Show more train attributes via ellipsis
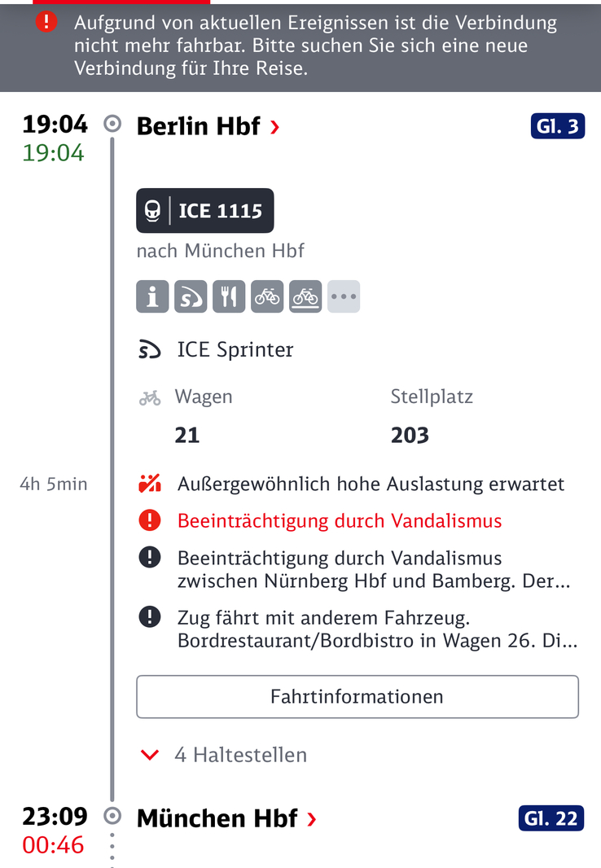Viewport: 601px width, 868px height. tap(344, 296)
